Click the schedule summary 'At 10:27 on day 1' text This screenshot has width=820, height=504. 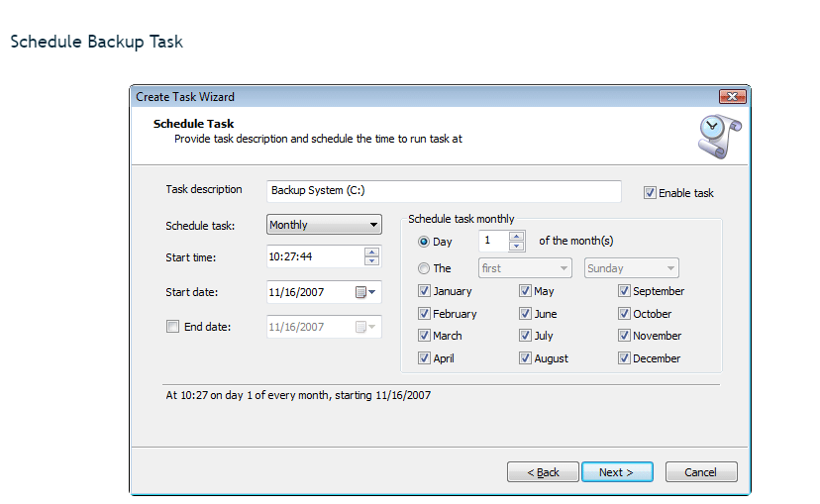point(298,395)
